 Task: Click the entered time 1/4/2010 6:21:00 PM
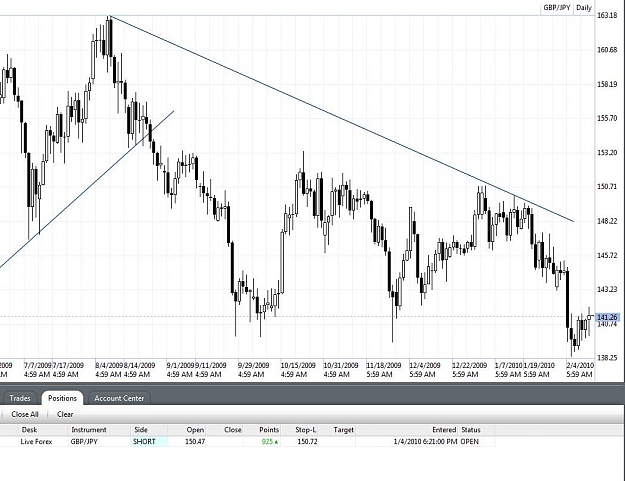coord(425,442)
